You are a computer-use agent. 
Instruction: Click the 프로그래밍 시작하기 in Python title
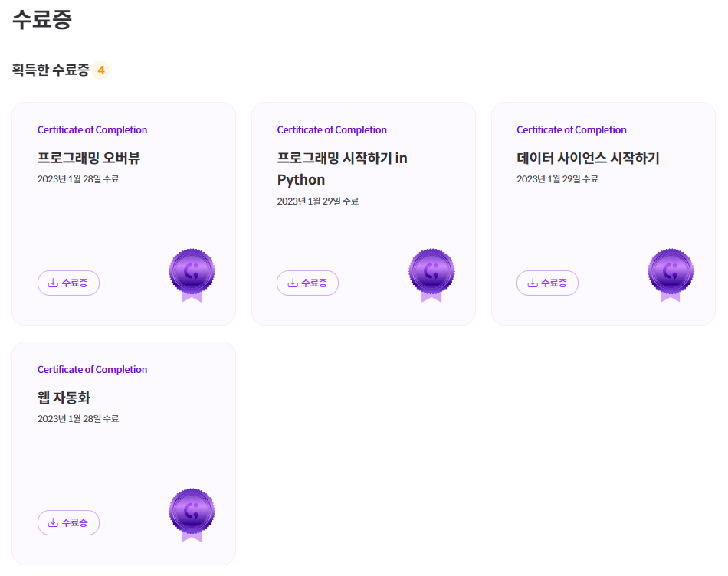343,169
